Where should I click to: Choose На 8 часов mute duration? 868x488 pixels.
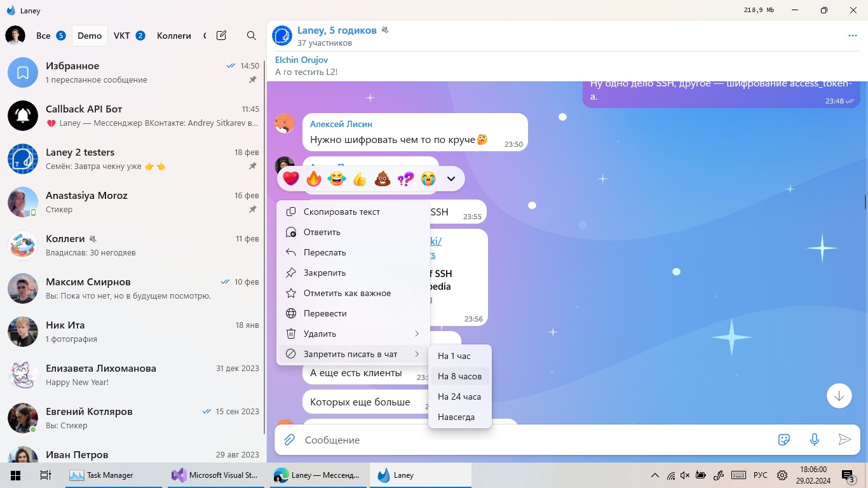point(459,376)
